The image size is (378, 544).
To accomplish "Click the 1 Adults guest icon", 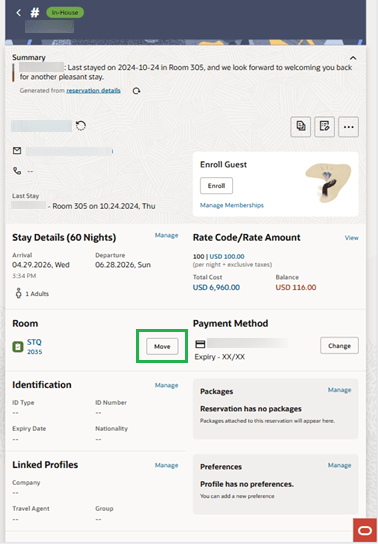I will [18, 293].
